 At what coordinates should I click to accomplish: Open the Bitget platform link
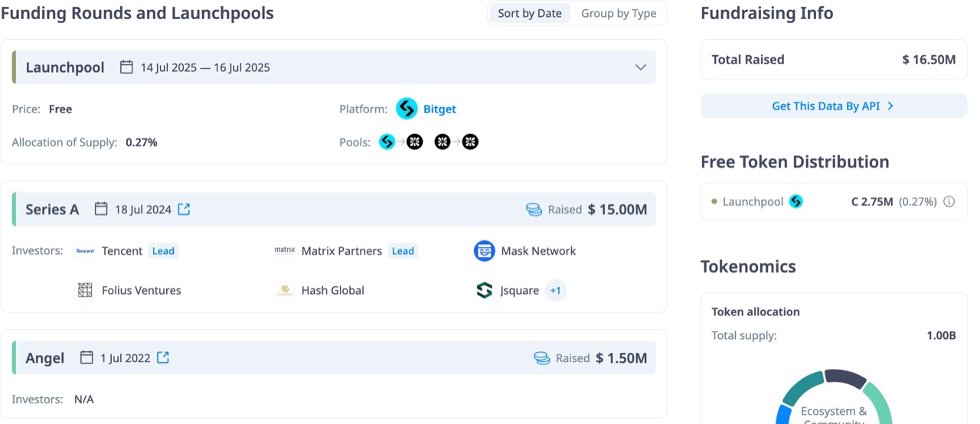(x=439, y=109)
